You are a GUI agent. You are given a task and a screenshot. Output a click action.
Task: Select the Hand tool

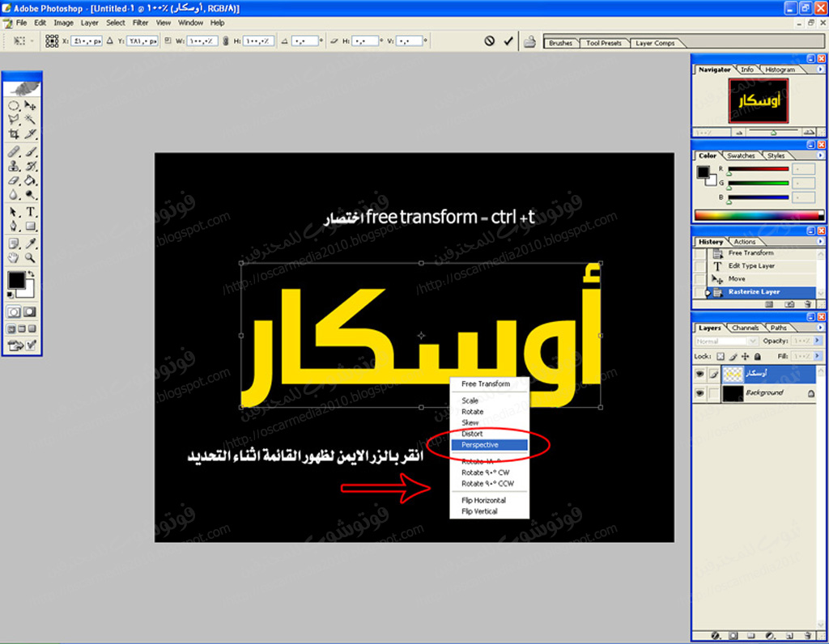click(x=14, y=257)
